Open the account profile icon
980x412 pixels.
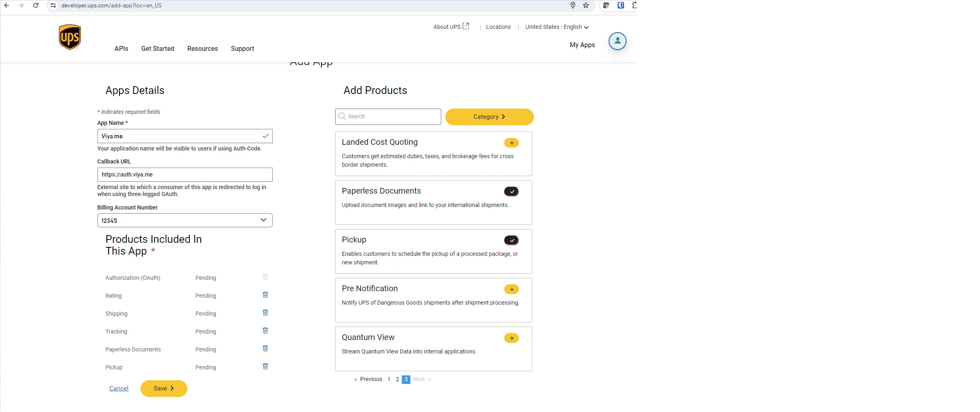point(617,41)
